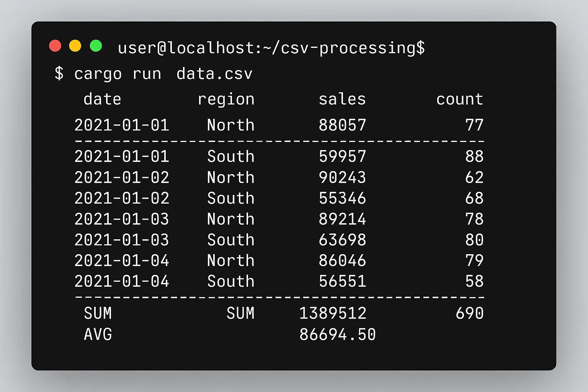
Task: Click the SUM label in date column
Action: (98, 314)
